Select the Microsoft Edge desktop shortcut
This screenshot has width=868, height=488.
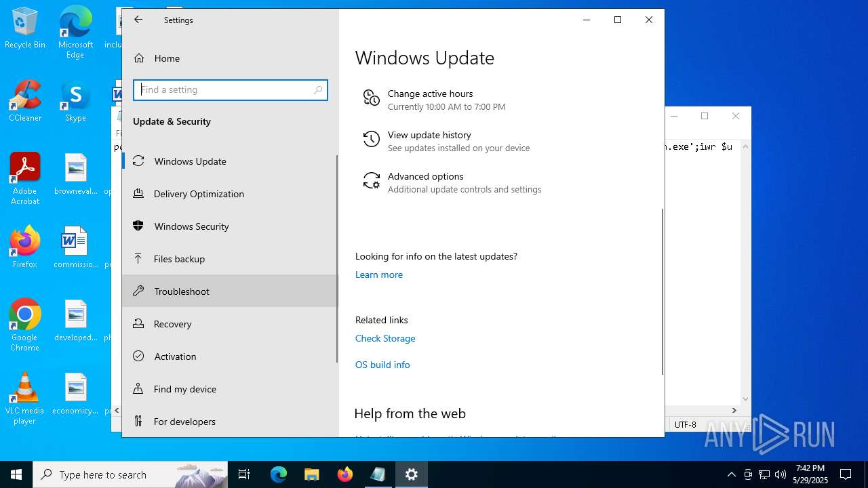(75, 33)
